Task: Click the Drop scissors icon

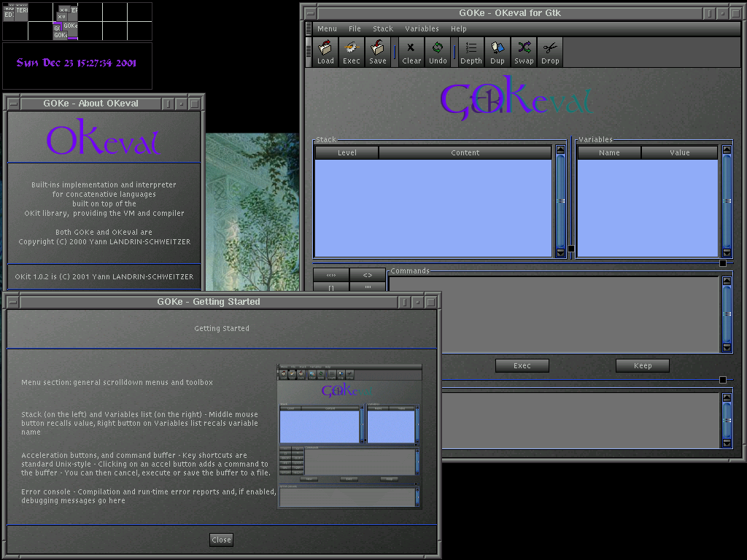Action: (x=550, y=52)
